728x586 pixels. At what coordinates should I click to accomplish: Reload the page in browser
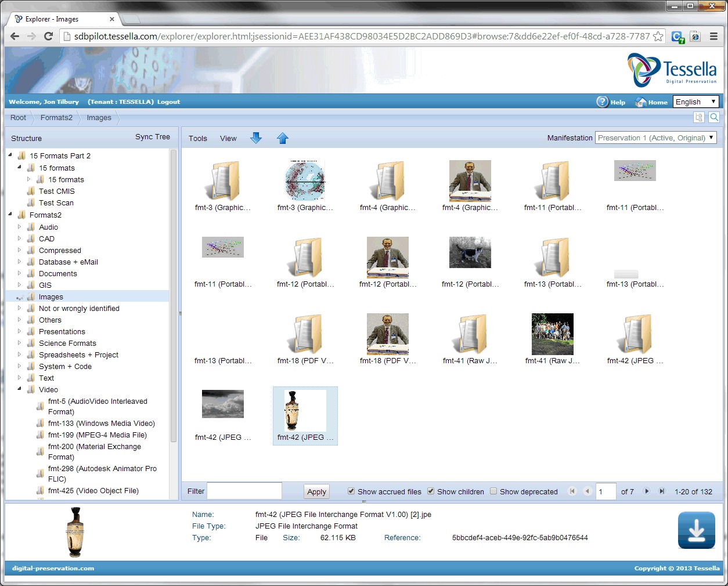click(x=49, y=36)
